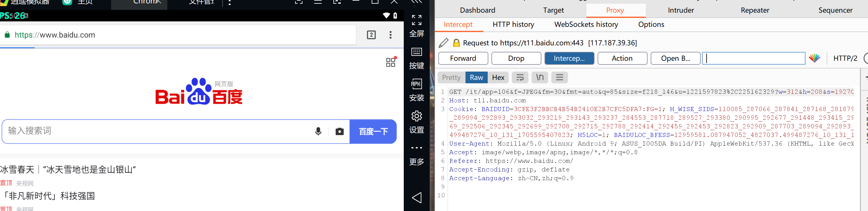This screenshot has height=211, width=868.
Task: Open the HTTP history sub-tab
Action: pyautogui.click(x=513, y=24)
